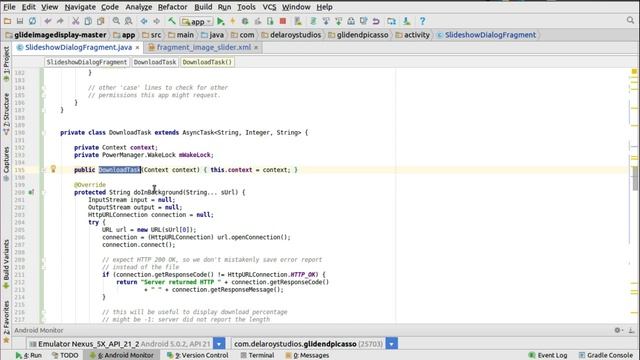Click glideimagedisplay-master in navigation bar
This screenshot has height=360, width=640.
click(x=56, y=35)
